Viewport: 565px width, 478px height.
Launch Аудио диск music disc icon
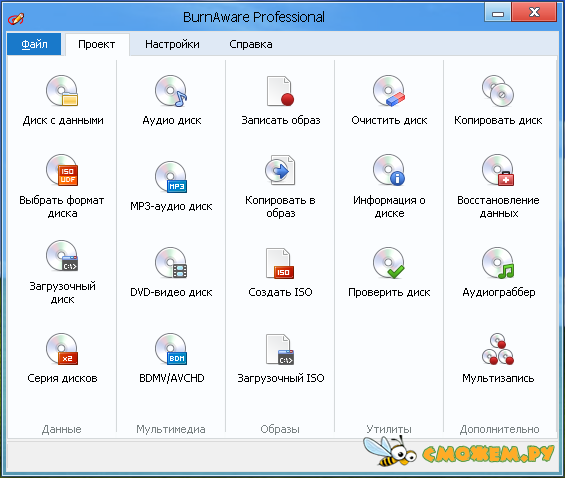click(x=171, y=91)
